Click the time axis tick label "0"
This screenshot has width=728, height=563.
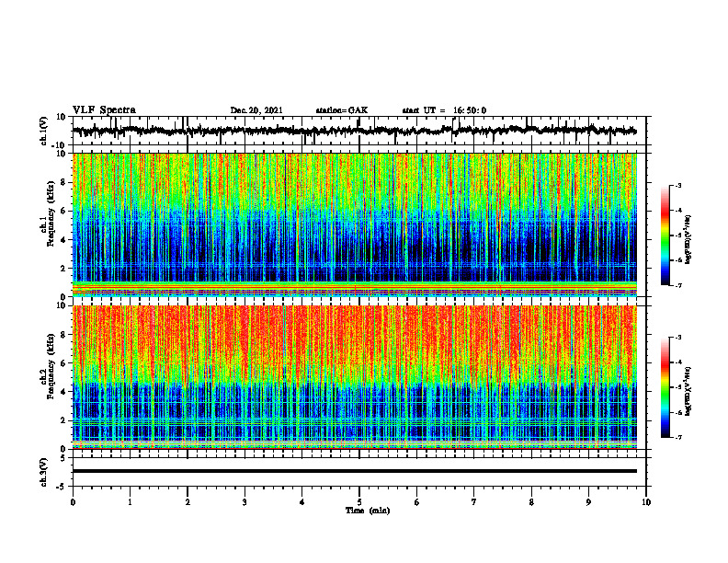[x=73, y=502]
